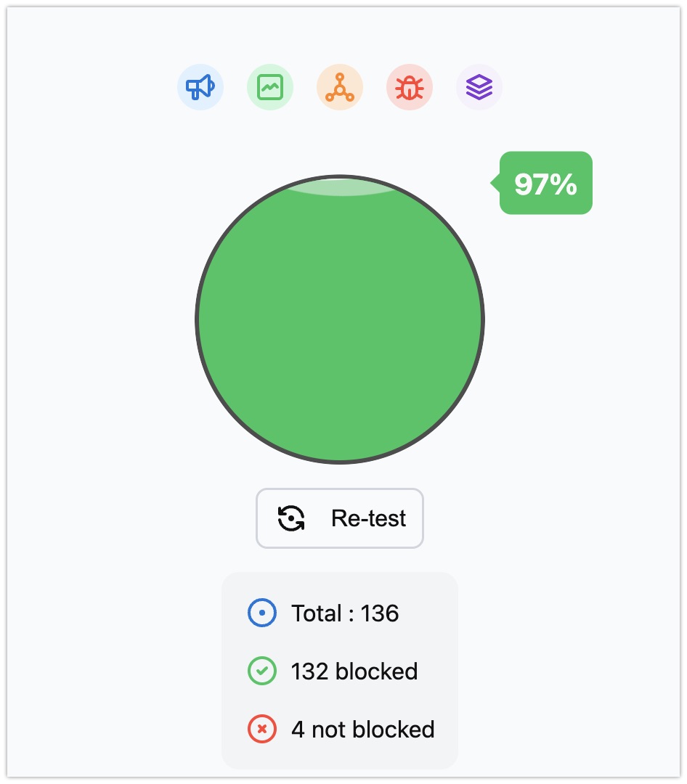
Task: Click the refresh arrows icon in Re-test
Action: coord(291,518)
